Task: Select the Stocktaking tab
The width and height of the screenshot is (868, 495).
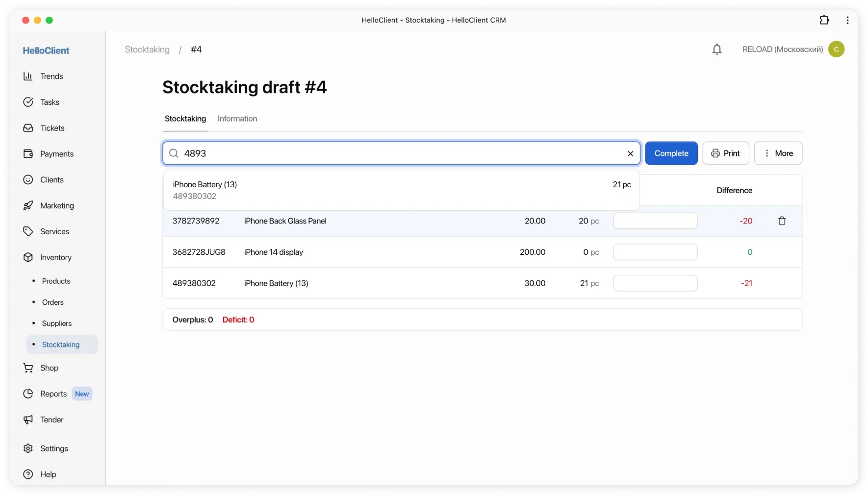Action: point(185,119)
